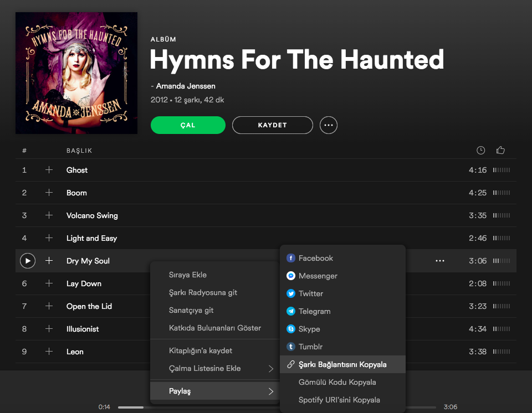Choose Sıraya Ekle from context menu
532x413 pixels.
[x=188, y=275]
